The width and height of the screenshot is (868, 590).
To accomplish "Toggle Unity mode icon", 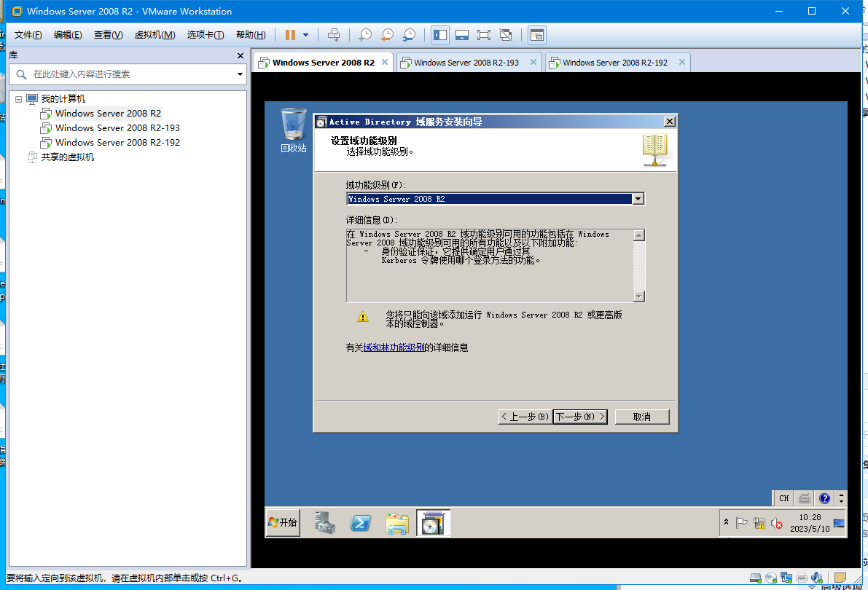I will pos(505,35).
